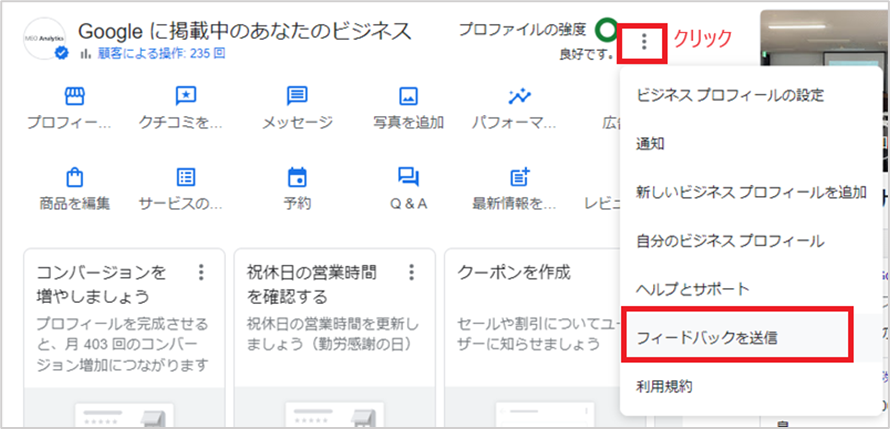Open the services list icon
The height and width of the screenshot is (429, 890).
tap(186, 178)
